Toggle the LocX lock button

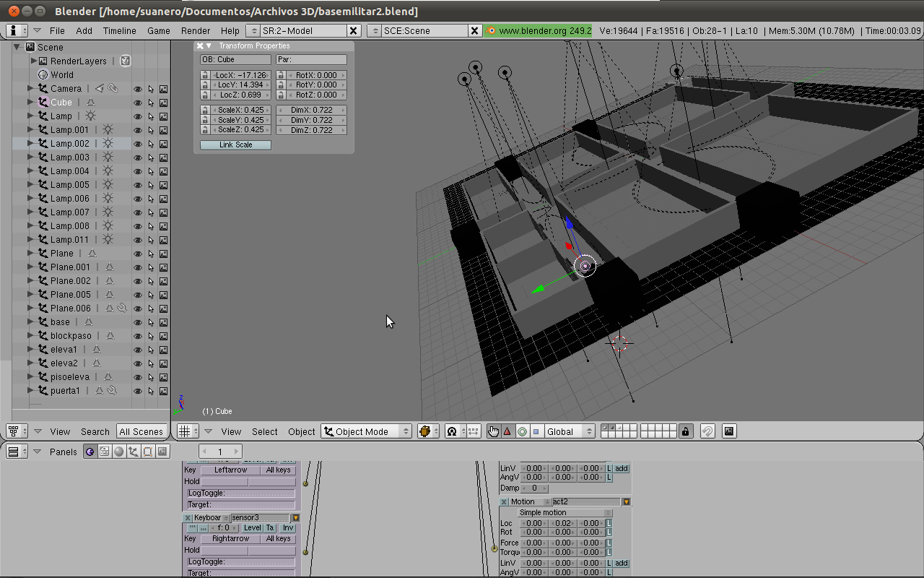point(205,75)
